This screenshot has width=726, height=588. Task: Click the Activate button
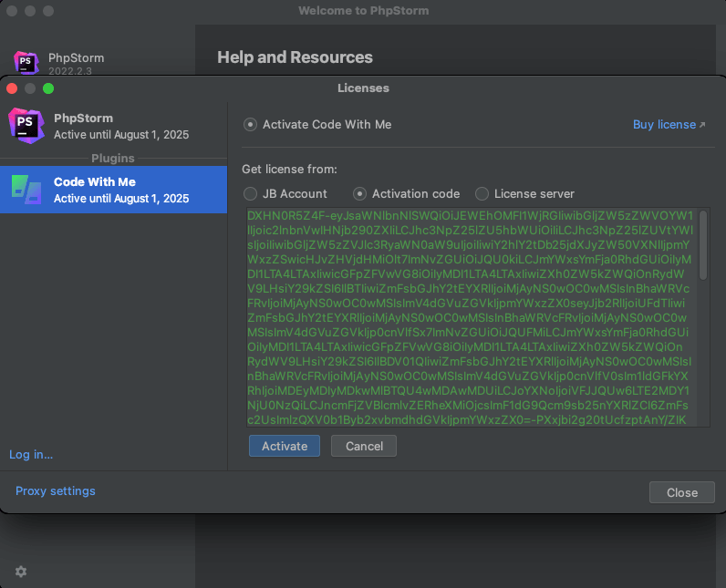[285, 446]
